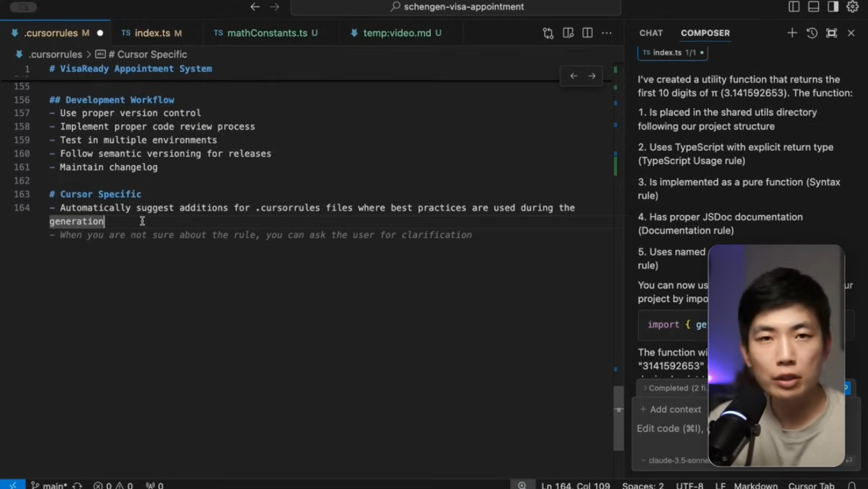Open the index.ts 1/1 file chip
868x489 pixels.
(x=673, y=53)
